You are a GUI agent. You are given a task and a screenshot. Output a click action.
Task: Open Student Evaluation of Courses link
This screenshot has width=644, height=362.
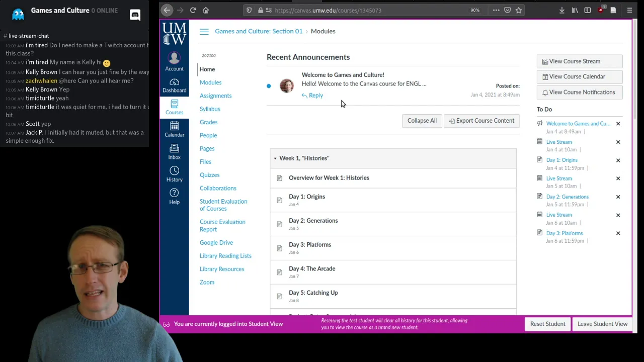click(223, 205)
